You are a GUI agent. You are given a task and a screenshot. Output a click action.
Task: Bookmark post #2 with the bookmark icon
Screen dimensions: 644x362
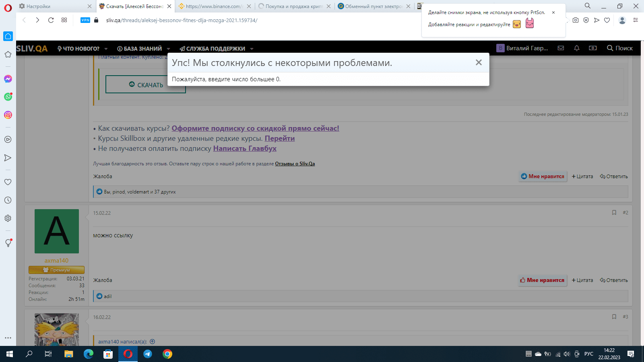pyautogui.click(x=614, y=213)
